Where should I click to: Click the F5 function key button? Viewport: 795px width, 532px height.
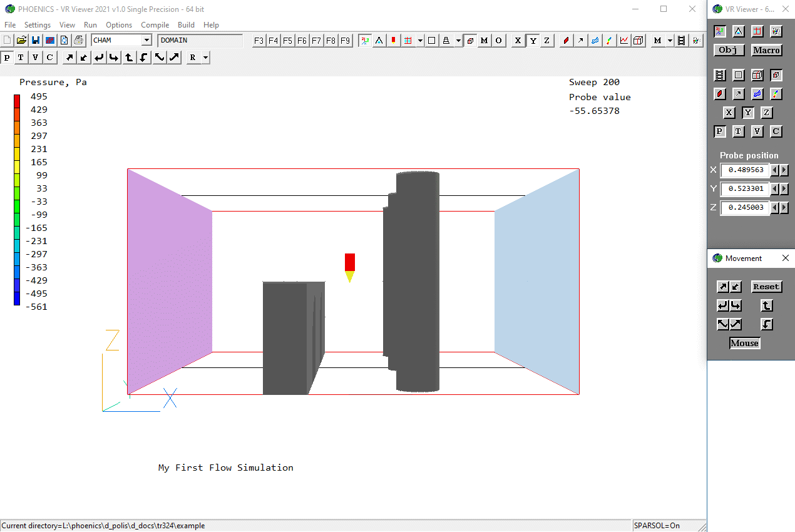point(287,41)
